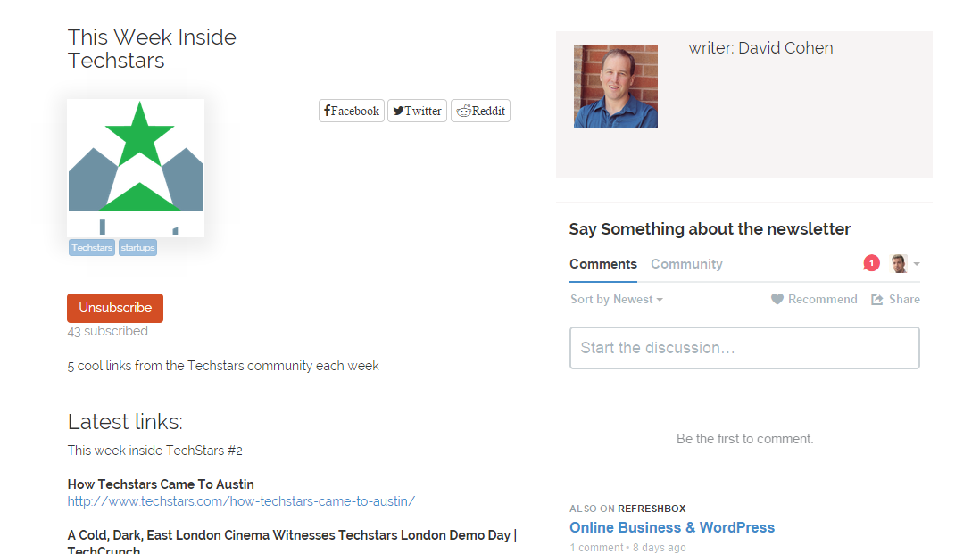The image size is (980, 554).
Task: Share the newsletter on Facebook
Action: coord(352,111)
